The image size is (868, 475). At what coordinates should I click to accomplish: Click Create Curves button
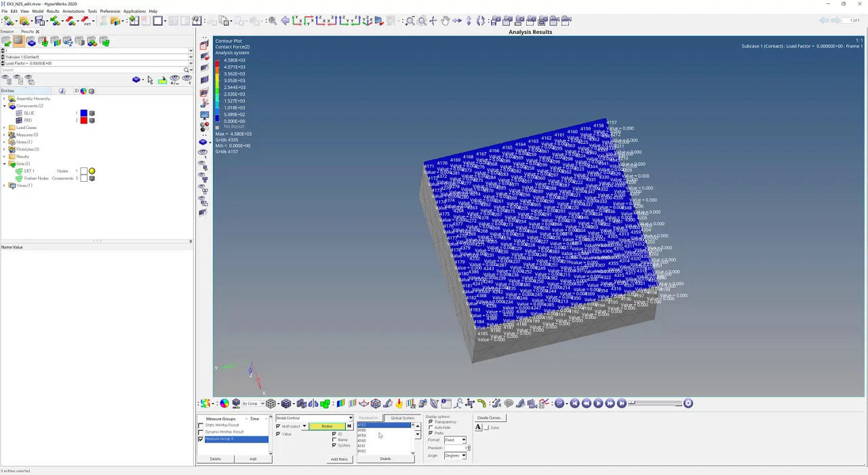[x=489, y=417]
